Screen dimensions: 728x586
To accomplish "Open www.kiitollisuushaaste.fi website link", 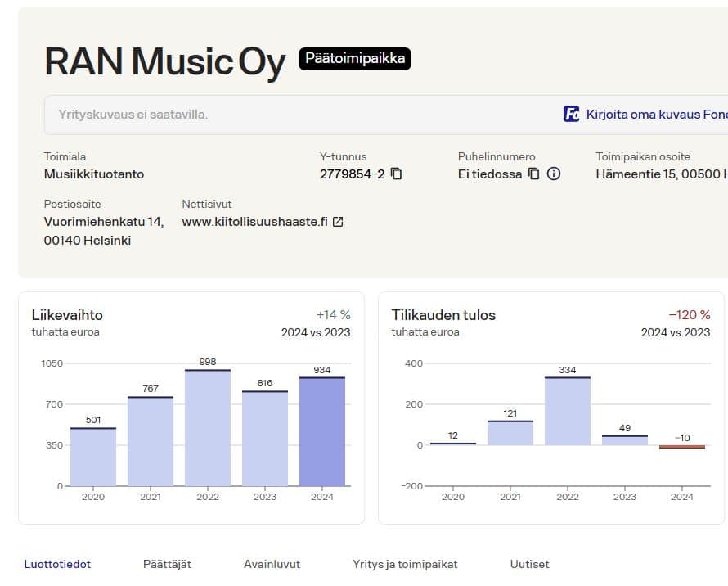I will [254, 222].
